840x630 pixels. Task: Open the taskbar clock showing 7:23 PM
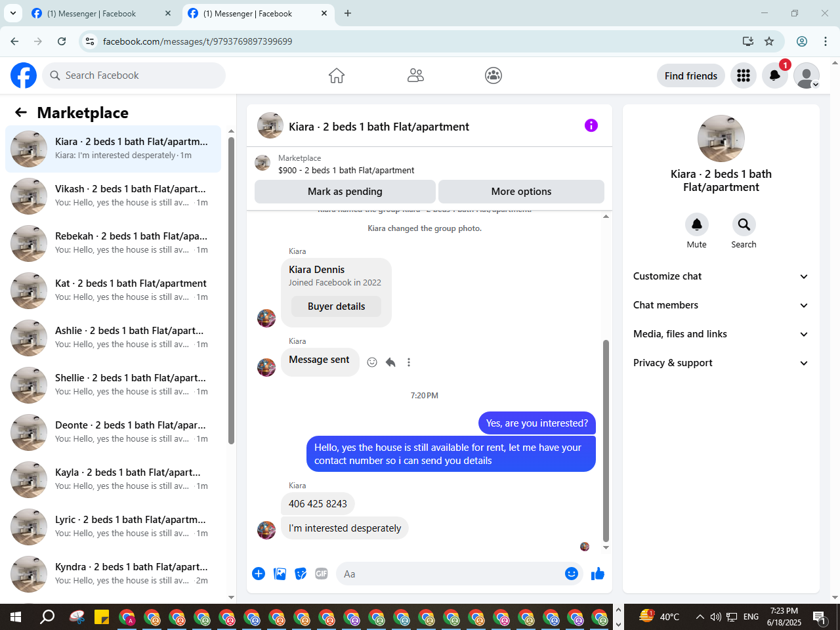tap(784, 617)
